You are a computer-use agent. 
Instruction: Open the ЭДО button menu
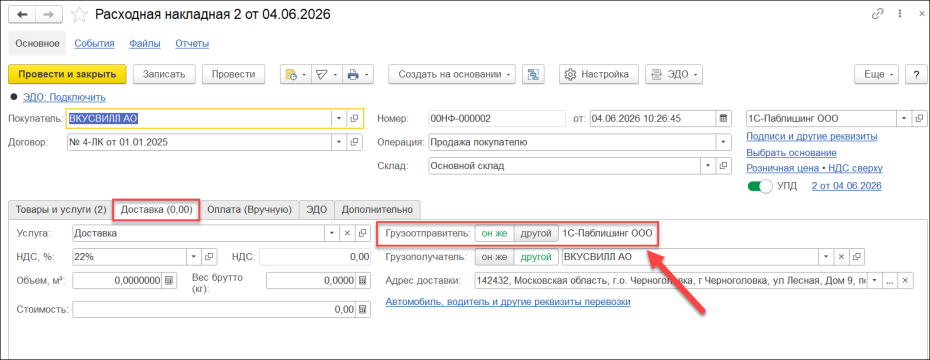pos(674,74)
